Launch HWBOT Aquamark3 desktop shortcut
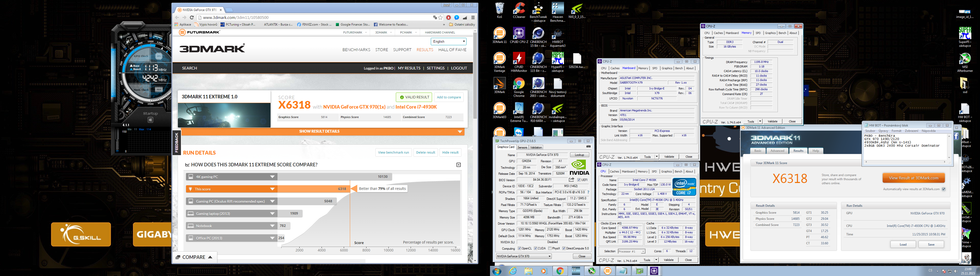 tap(558, 37)
